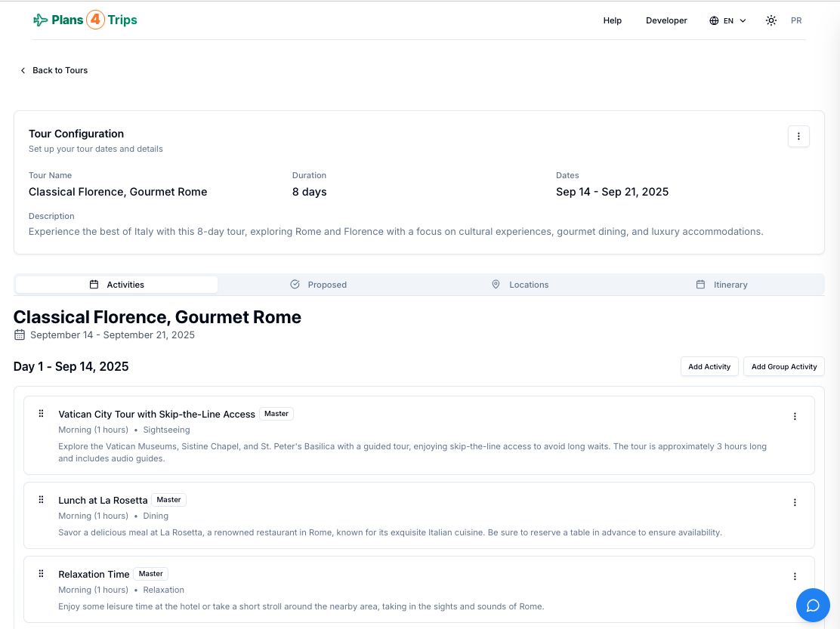Open the Itinerary tab
The image size is (840, 629).
721,285
